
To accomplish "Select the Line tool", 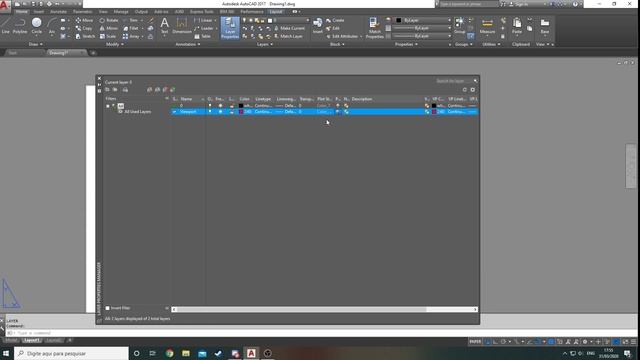I will (x=5, y=26).
